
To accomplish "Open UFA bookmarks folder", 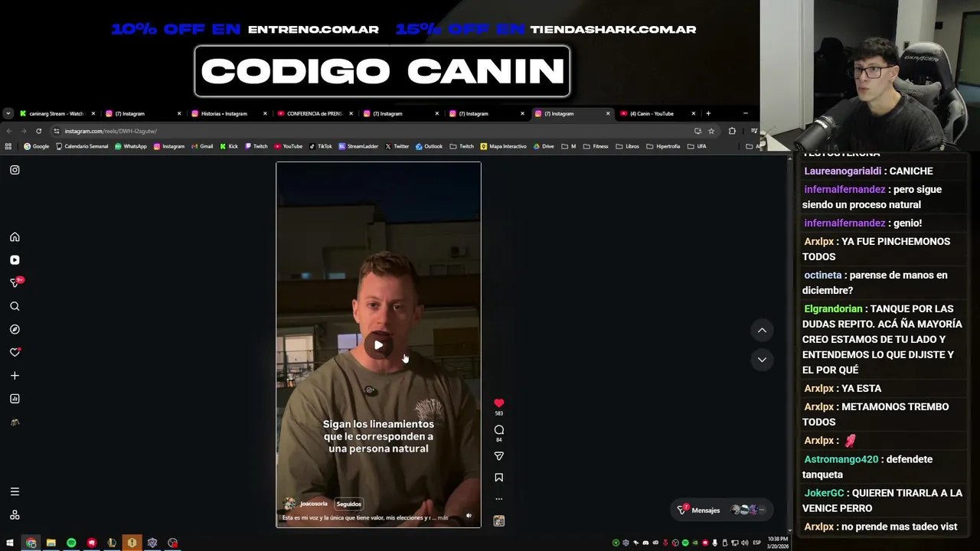I will pos(696,146).
